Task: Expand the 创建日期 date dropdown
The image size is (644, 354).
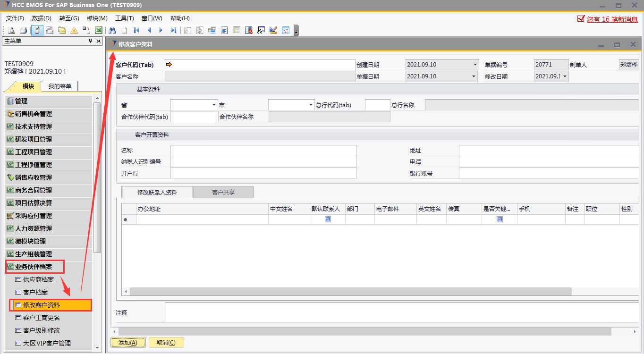Action: coord(475,65)
